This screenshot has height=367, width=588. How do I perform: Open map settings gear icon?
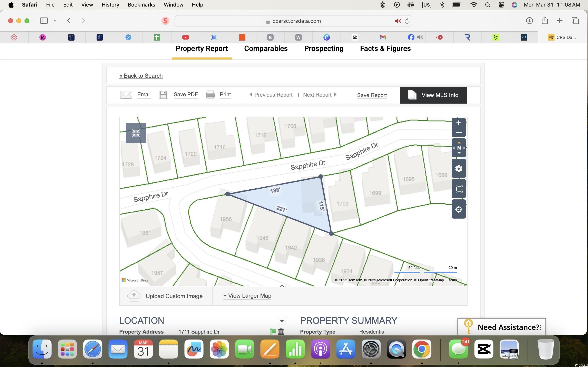pyautogui.click(x=459, y=168)
